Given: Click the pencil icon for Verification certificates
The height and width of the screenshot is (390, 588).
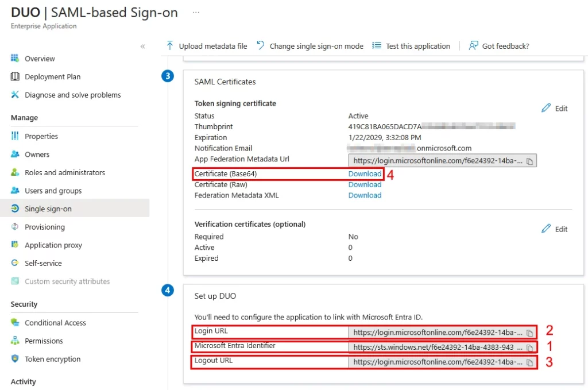Looking at the screenshot, I should coord(546,229).
